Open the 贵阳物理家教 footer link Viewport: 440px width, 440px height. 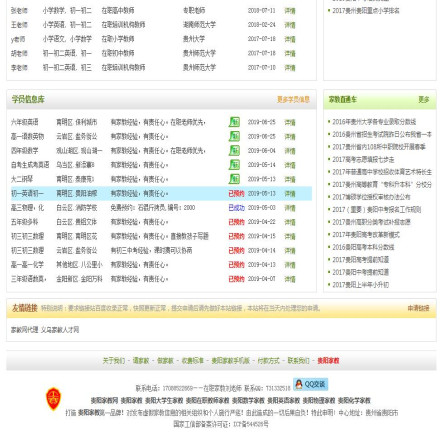319,400
